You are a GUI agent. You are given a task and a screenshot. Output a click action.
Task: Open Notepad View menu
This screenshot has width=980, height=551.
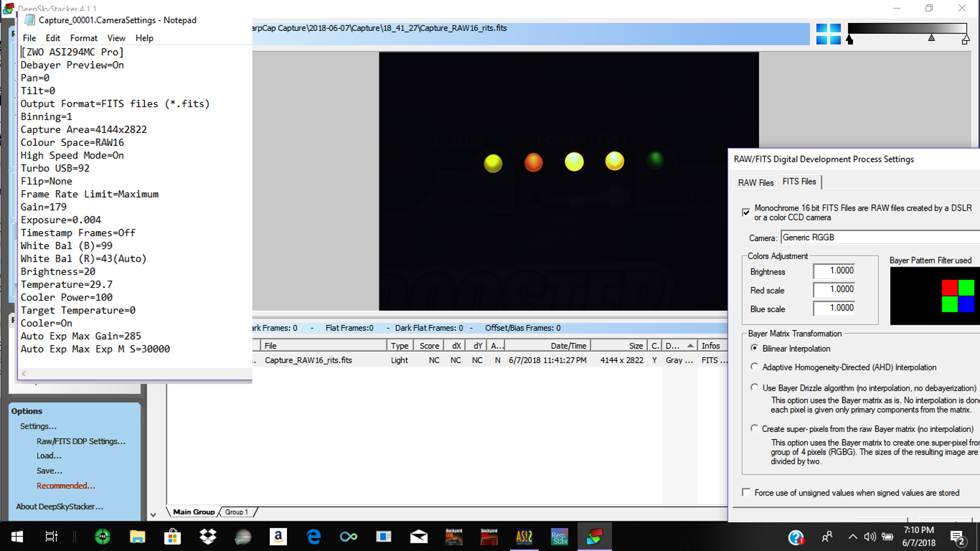coord(116,38)
